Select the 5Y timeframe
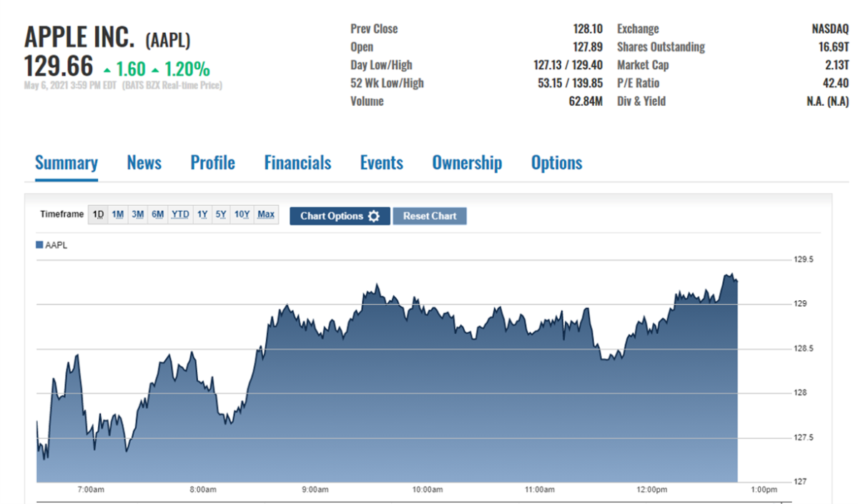858x504 pixels. [221, 214]
